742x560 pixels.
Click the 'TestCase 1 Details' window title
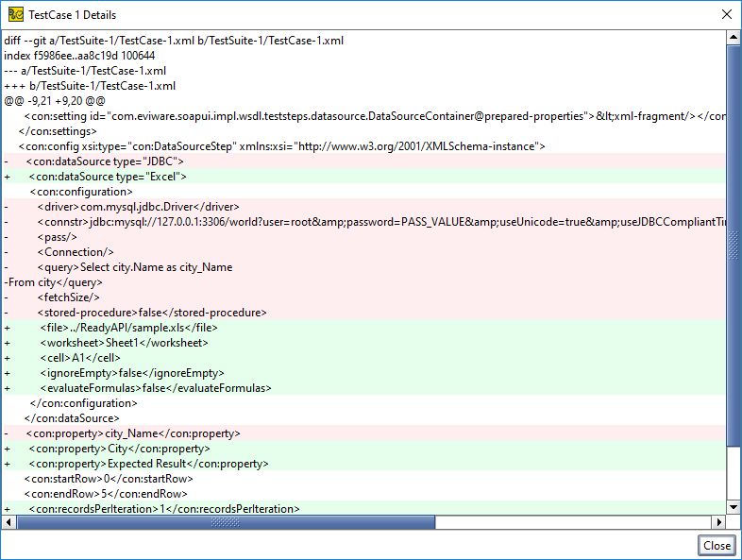pos(73,15)
